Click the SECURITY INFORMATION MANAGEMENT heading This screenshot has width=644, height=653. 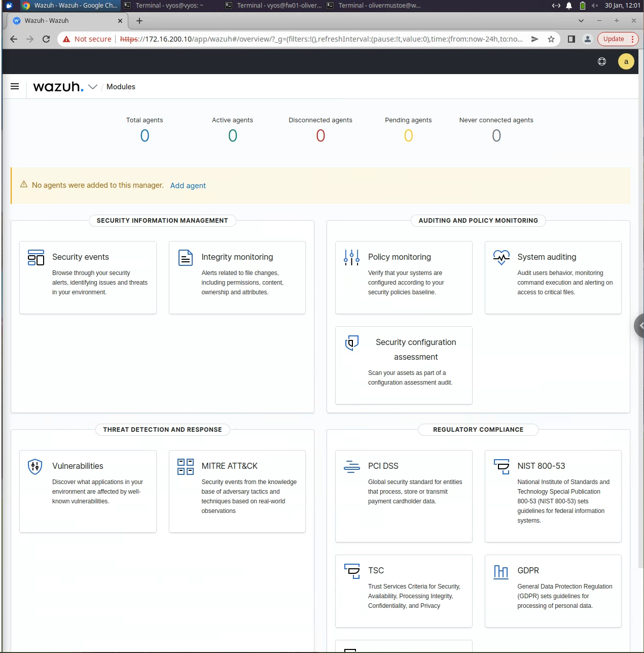[162, 221]
